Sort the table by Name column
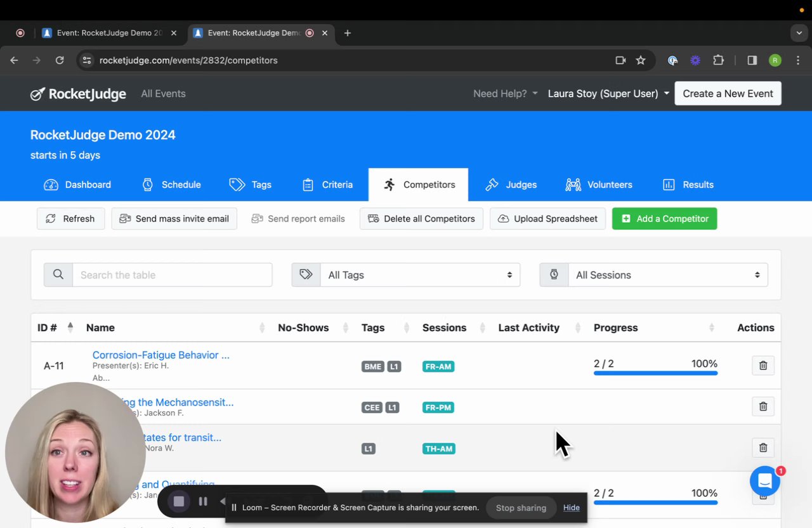Image resolution: width=812 pixels, height=528 pixels. [x=175, y=327]
